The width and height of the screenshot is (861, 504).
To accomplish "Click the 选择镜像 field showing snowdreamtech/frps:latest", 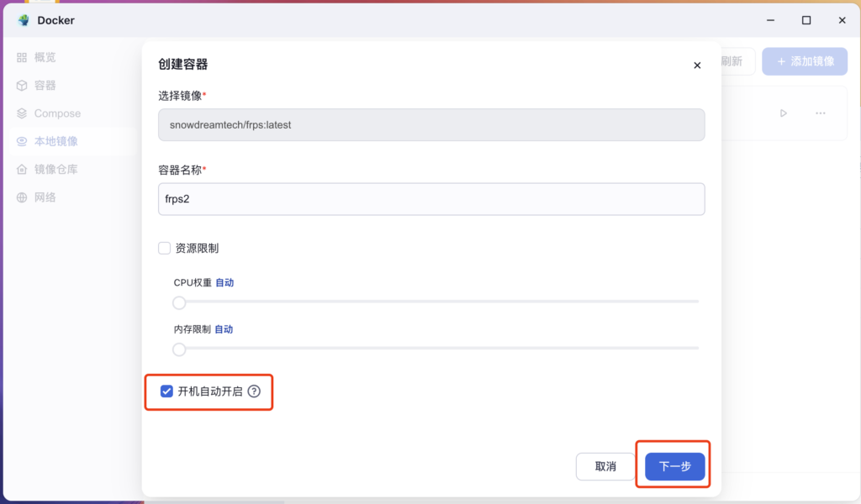I will 431,125.
